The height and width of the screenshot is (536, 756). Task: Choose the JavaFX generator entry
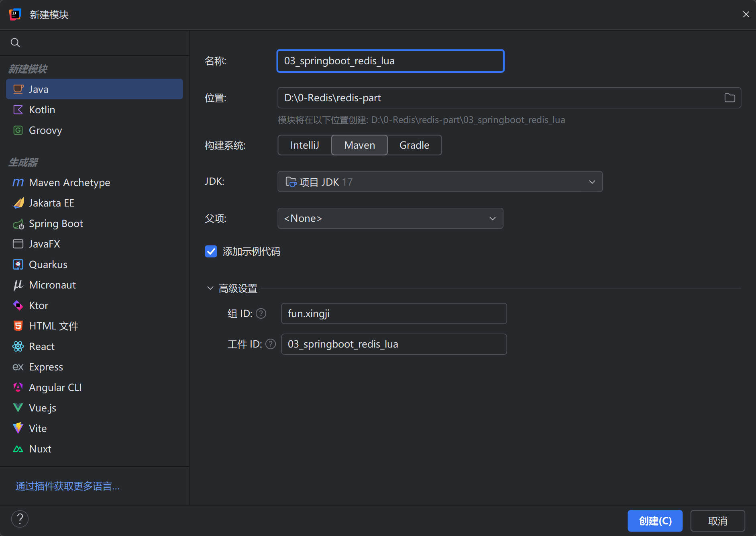(x=95, y=244)
